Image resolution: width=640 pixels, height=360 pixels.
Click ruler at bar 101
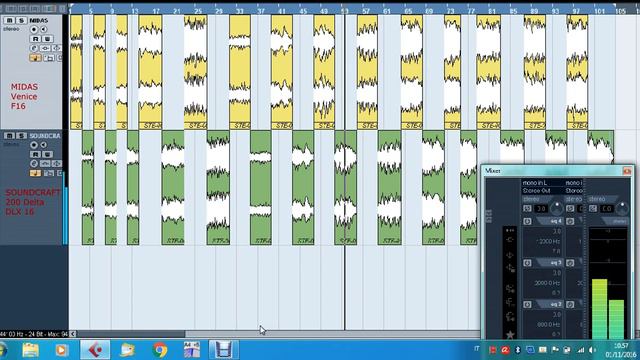(599, 11)
